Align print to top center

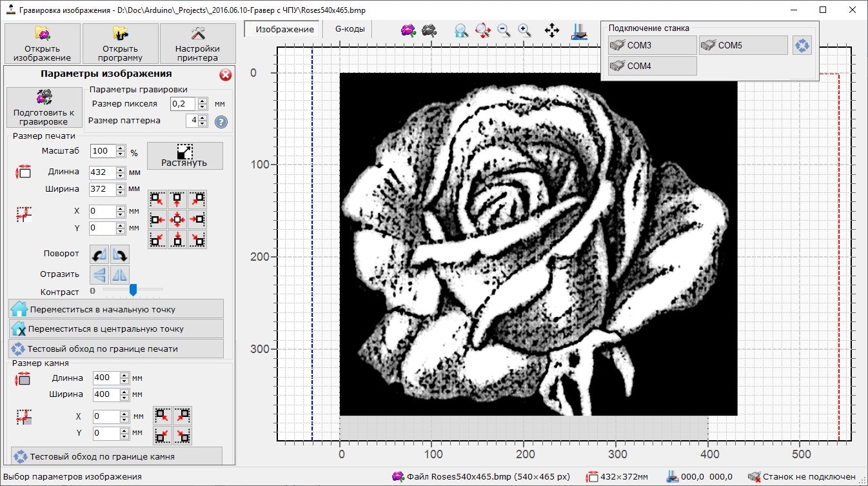pyautogui.click(x=177, y=200)
